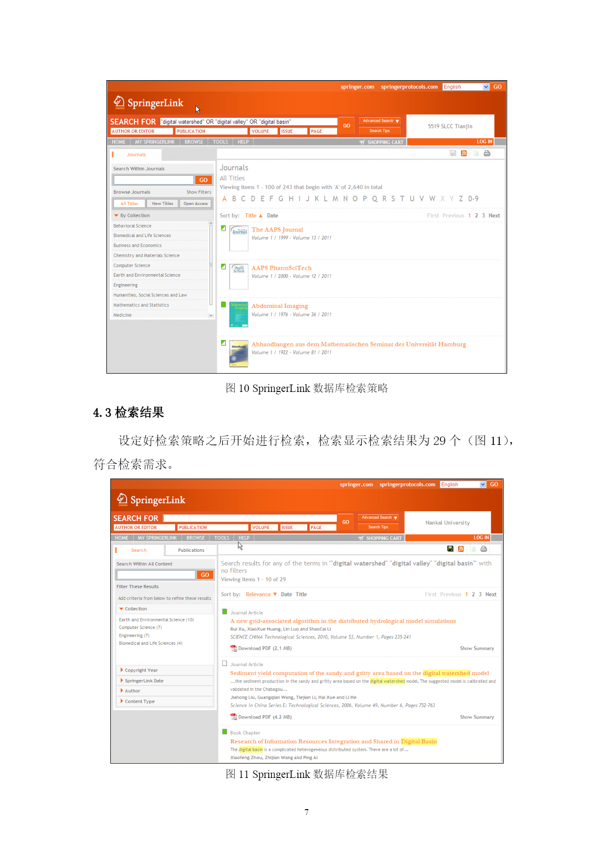This screenshot has width=614, height=868.
Task: Click the greyed save disk icon in Figure 10
Action: pos(453,153)
